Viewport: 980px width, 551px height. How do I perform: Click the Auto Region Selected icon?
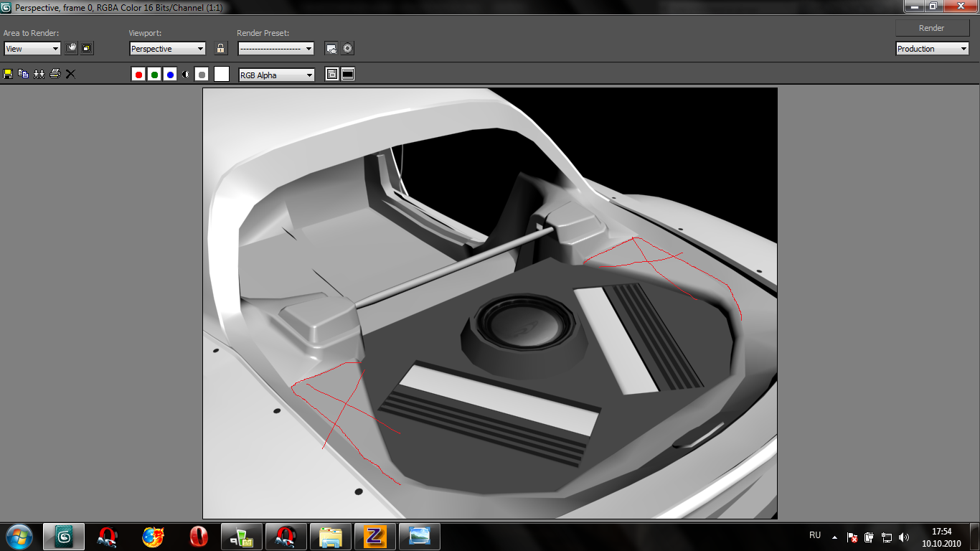(x=87, y=49)
